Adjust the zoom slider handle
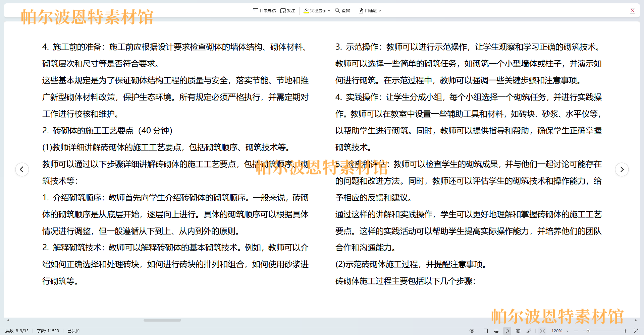The image size is (644, 335). pos(588,331)
